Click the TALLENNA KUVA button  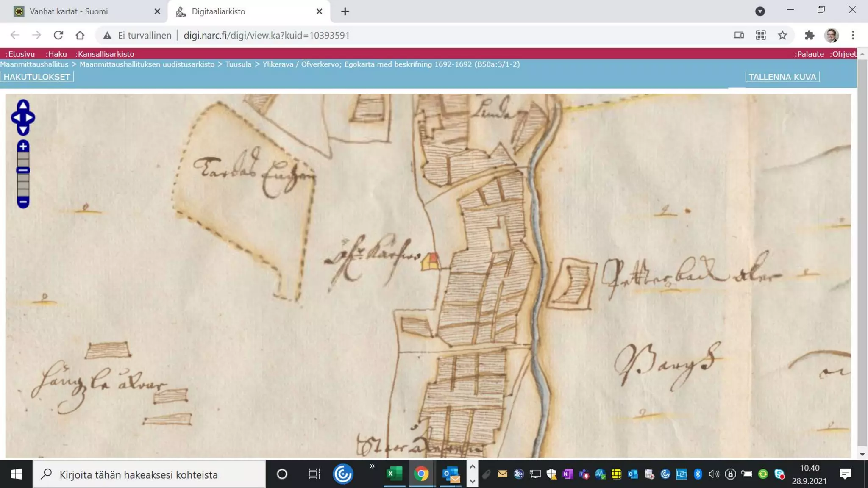tap(782, 77)
